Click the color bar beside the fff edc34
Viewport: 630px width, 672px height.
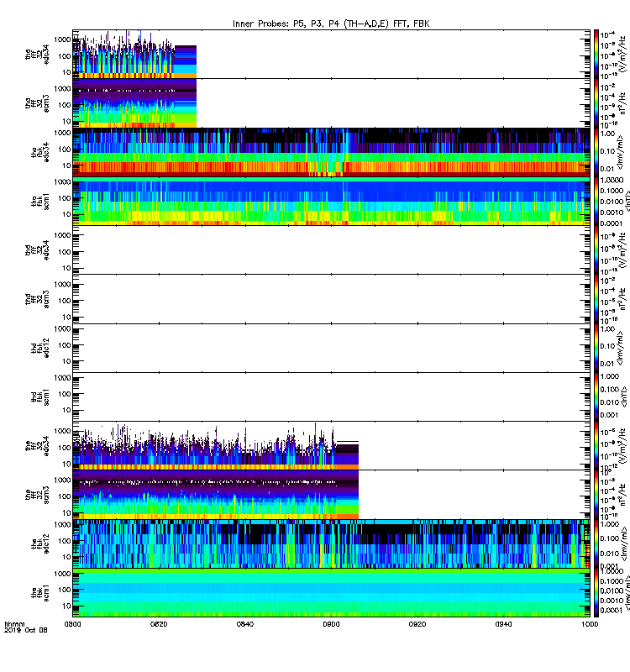[x=596, y=446]
